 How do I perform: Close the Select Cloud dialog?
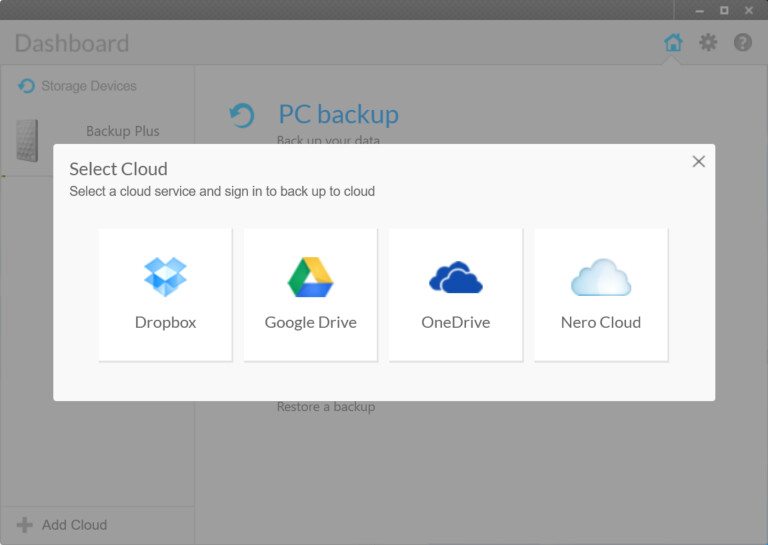point(699,162)
